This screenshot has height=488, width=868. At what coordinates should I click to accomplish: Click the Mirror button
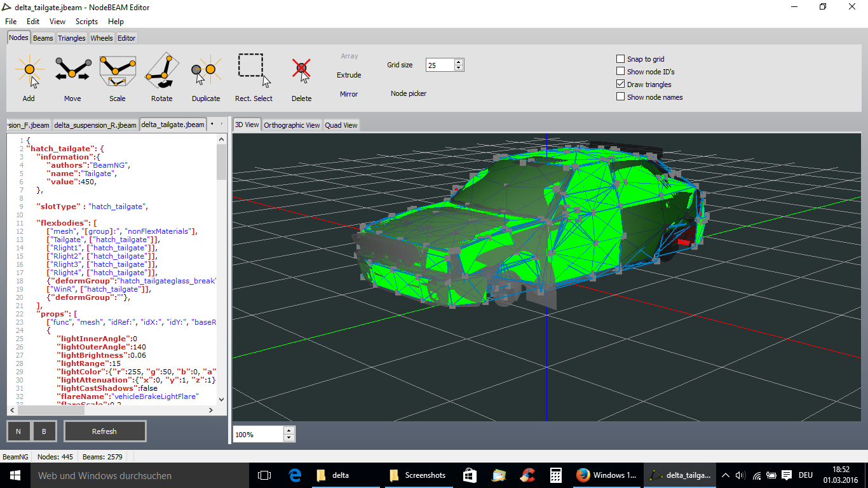click(348, 94)
